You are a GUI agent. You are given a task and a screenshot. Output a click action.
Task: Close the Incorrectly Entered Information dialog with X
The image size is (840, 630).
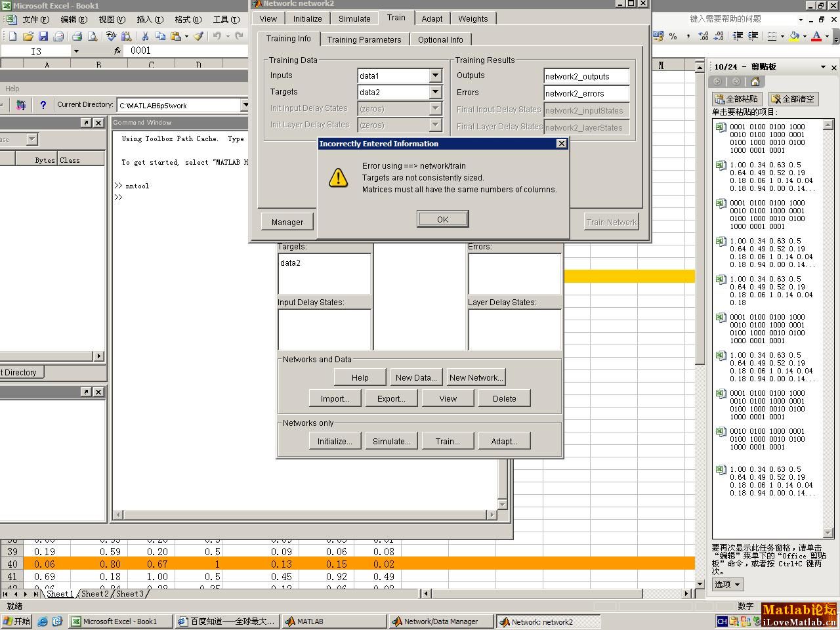pyautogui.click(x=561, y=144)
